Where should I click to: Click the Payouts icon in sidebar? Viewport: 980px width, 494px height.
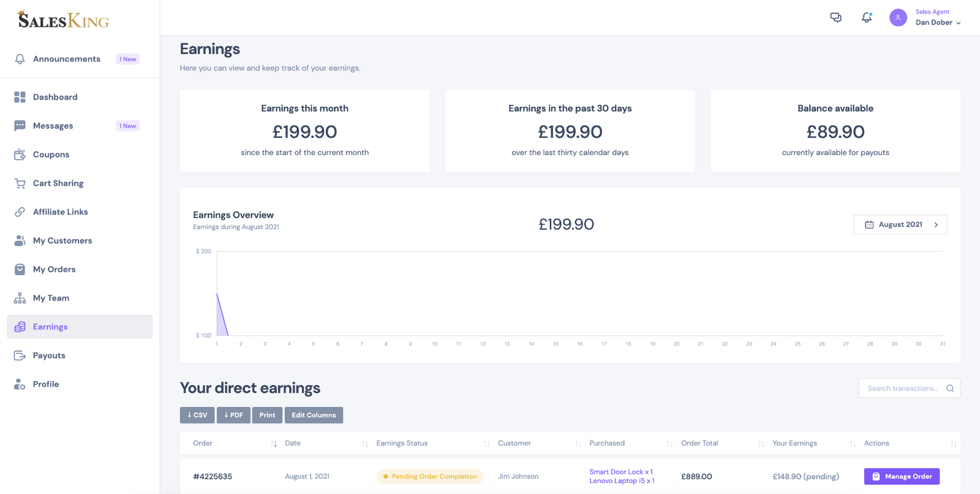20,355
